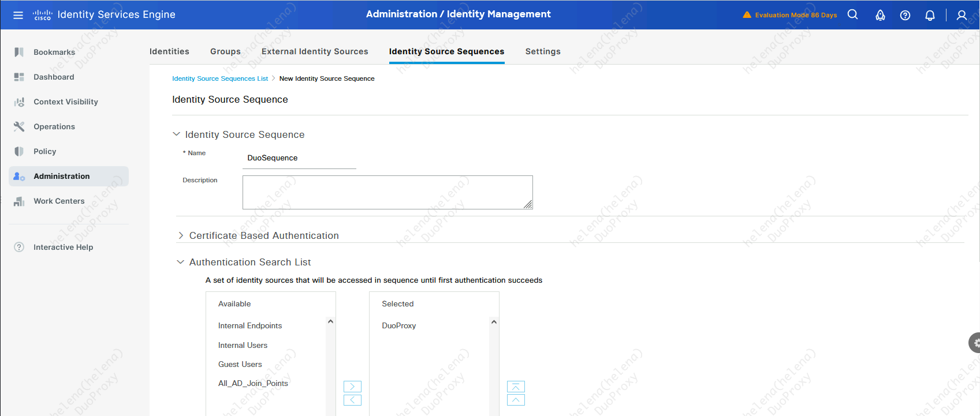Collapse the Authentication Search List section
The height and width of the screenshot is (416, 980).
181,262
